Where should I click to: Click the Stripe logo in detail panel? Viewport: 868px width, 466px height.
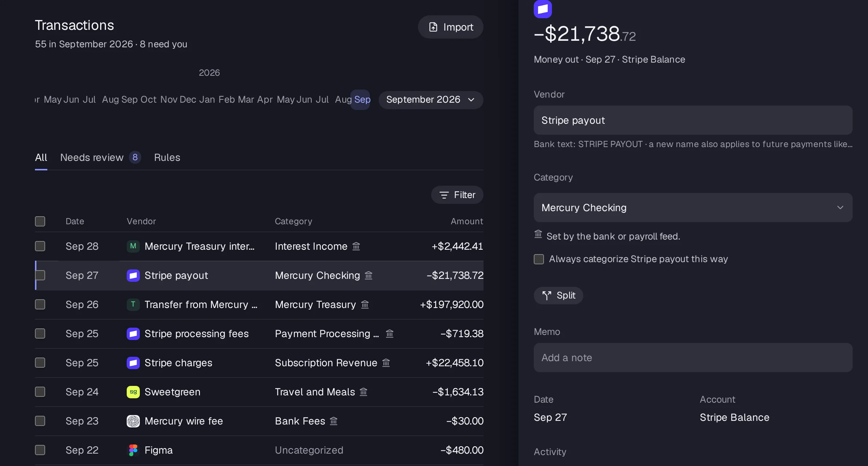(x=543, y=9)
